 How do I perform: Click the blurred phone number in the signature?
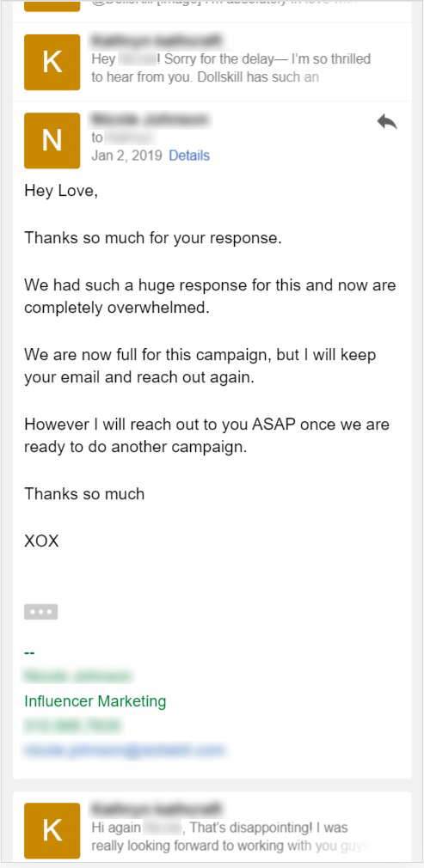coord(72,725)
